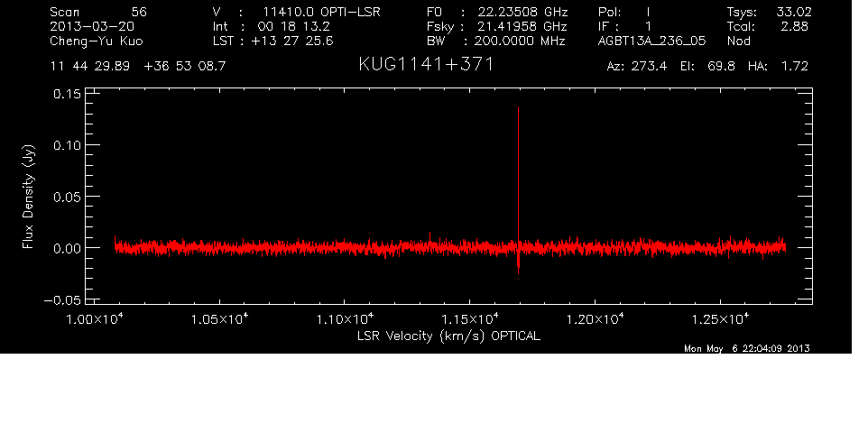The width and height of the screenshot is (868, 442).
Task: Click the Flux Density (Jy) axis label
Action: (x=28, y=197)
